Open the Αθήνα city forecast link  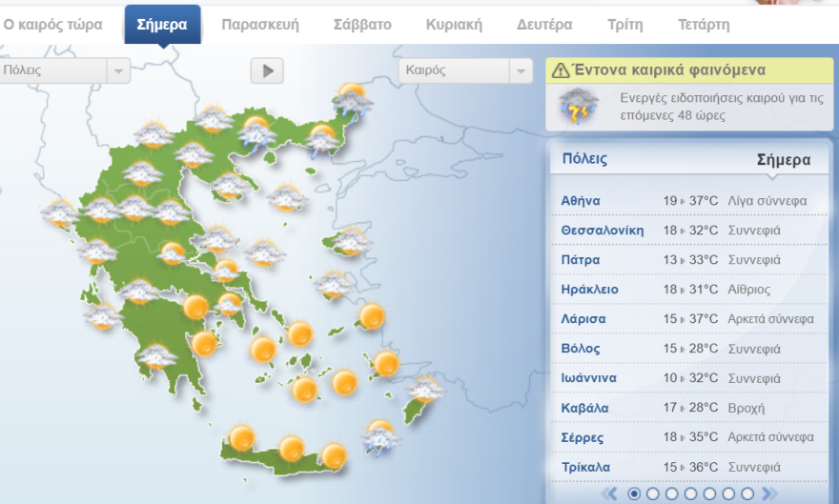(581, 201)
